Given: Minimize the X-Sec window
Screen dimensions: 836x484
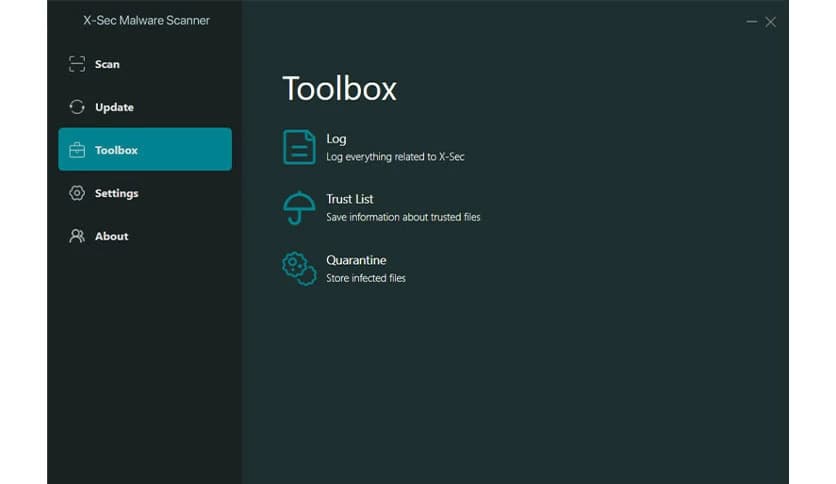Looking at the screenshot, I should point(752,22).
